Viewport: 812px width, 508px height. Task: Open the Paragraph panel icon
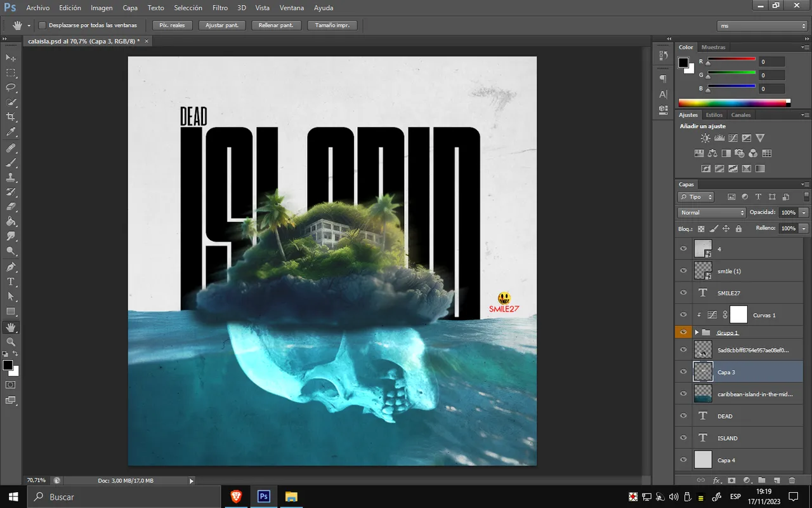point(663,79)
